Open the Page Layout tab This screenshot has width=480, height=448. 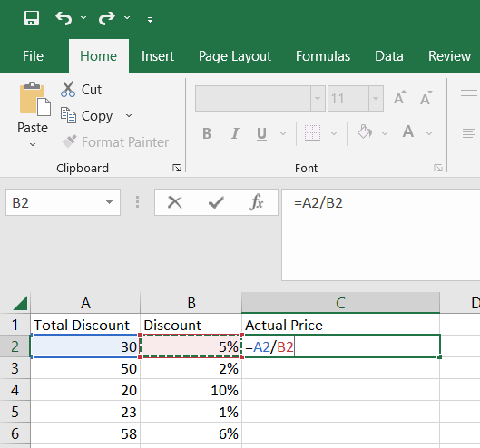click(235, 56)
